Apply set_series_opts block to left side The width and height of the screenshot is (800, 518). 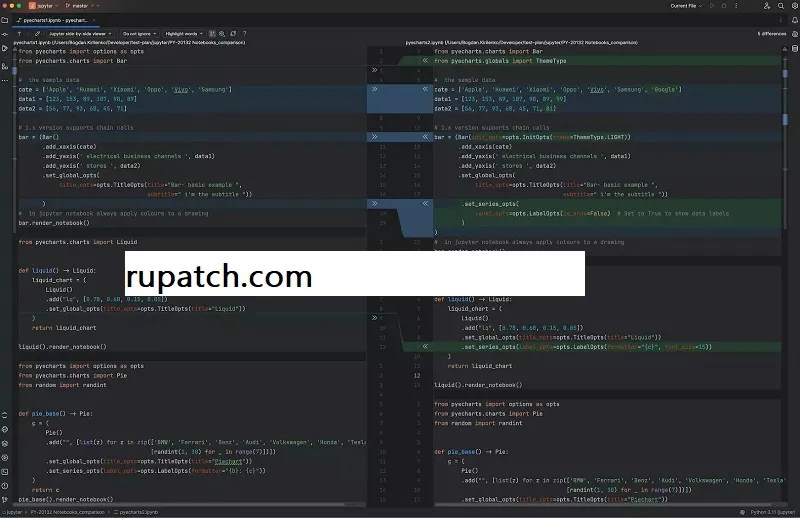tap(425, 203)
